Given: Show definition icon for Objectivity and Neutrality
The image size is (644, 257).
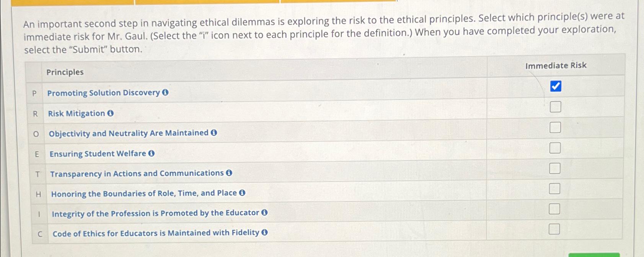Looking at the screenshot, I should pos(214,133).
